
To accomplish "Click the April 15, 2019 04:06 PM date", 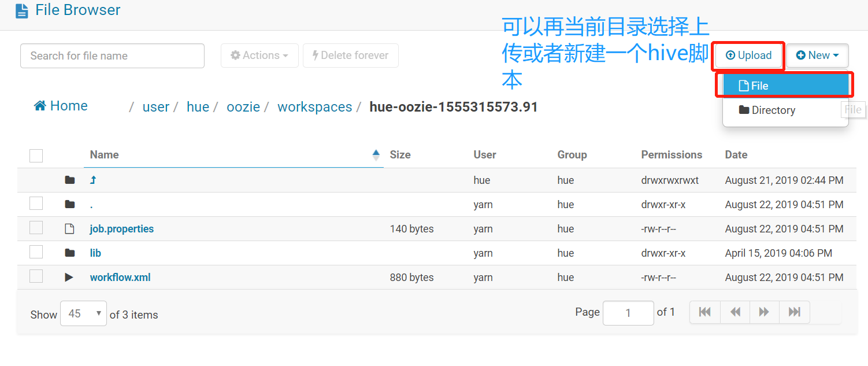I will click(x=778, y=253).
